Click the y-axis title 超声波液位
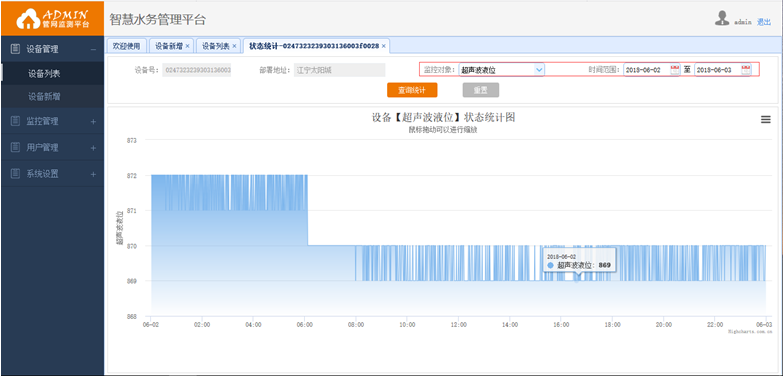The image size is (783, 376). (x=120, y=228)
